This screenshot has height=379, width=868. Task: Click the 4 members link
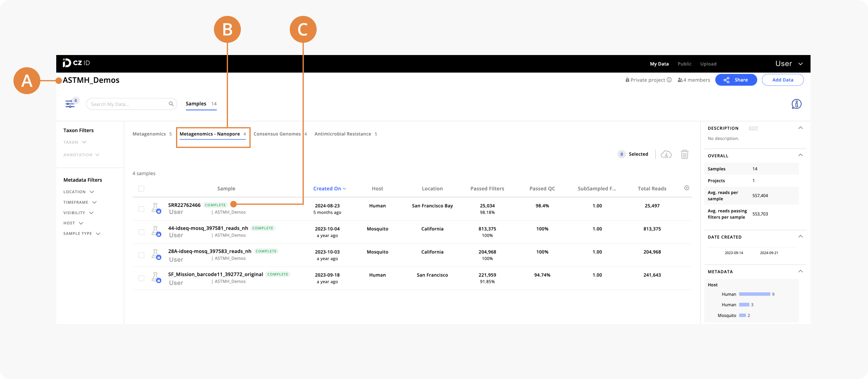[694, 80]
